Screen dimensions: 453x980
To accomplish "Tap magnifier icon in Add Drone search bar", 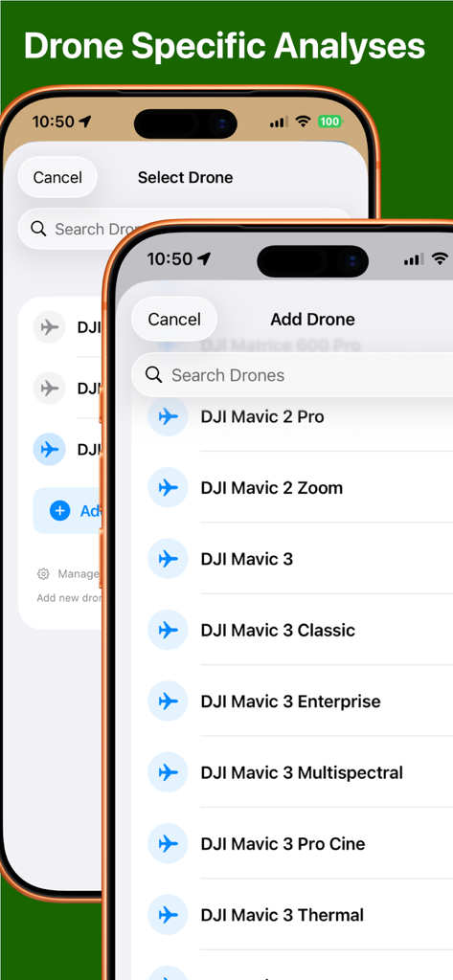I will click(x=154, y=375).
